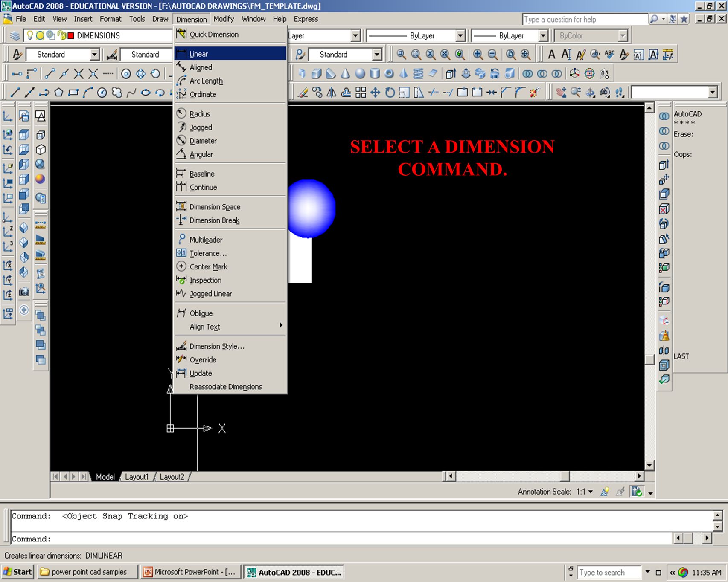This screenshot has width=728, height=582.
Task: Click the Erase: screen menu entry
Action: [x=683, y=134]
